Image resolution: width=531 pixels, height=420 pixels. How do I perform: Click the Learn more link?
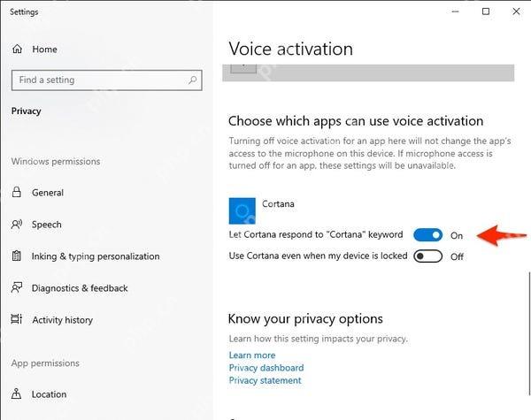pos(252,355)
